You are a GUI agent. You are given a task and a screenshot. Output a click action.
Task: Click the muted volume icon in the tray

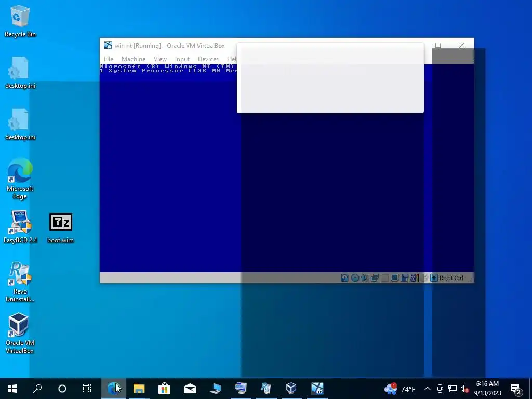(464, 389)
